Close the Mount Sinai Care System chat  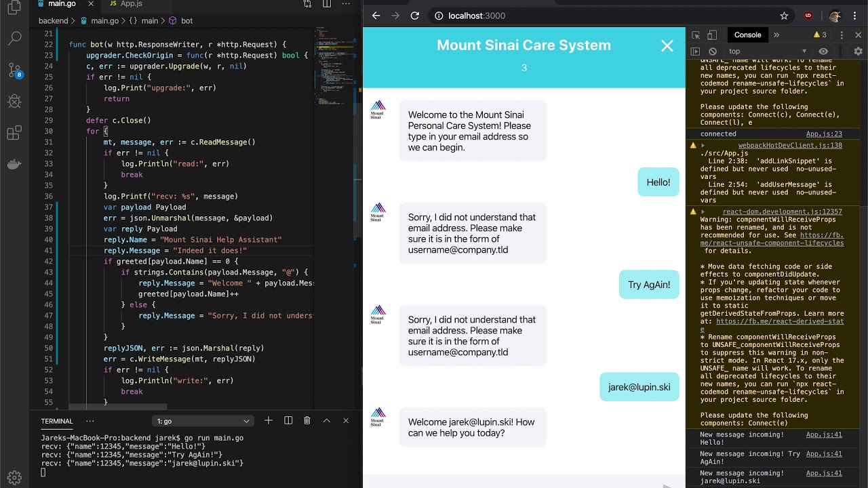[667, 45]
